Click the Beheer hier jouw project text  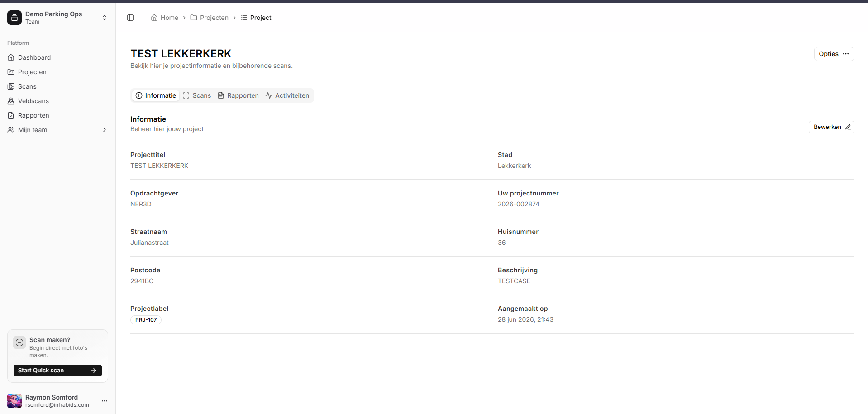pos(167,129)
